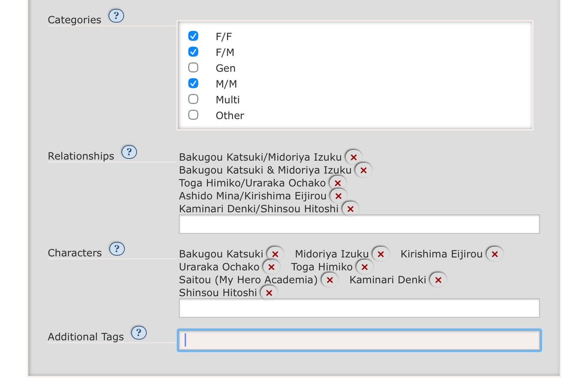The width and height of the screenshot is (588, 379).
Task: Remove Ashido Mina/Kirishima Eijirou relationship tag
Action: (x=338, y=196)
